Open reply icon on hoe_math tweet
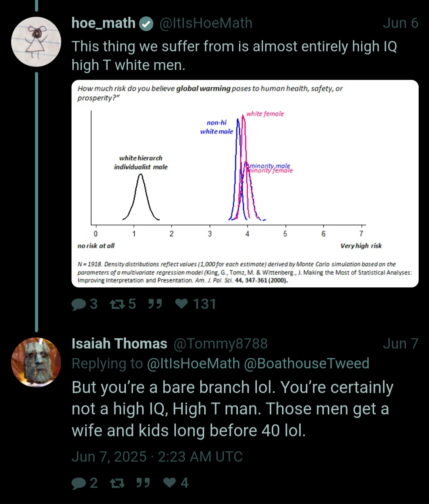 coord(79,304)
